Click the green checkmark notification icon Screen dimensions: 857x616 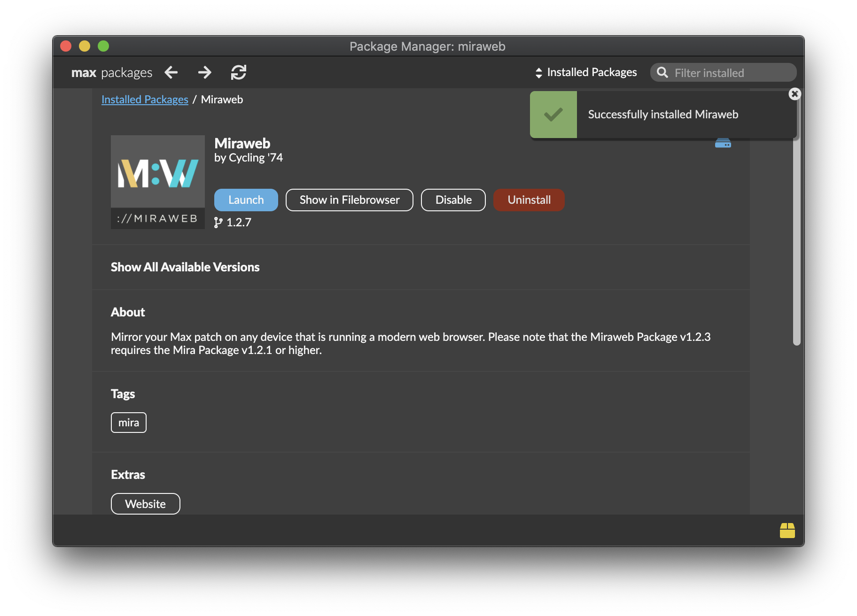pyautogui.click(x=553, y=115)
